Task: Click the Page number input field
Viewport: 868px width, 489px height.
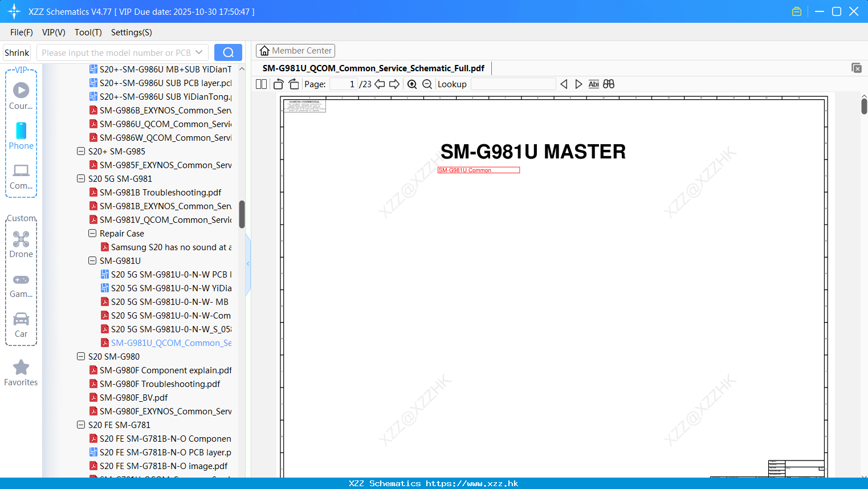Action: coord(344,84)
